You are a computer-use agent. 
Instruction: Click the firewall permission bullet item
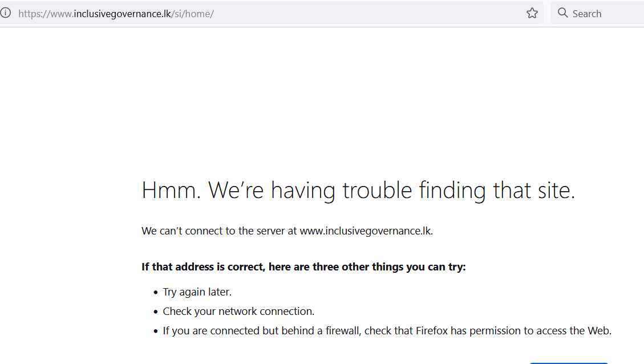tap(387, 331)
